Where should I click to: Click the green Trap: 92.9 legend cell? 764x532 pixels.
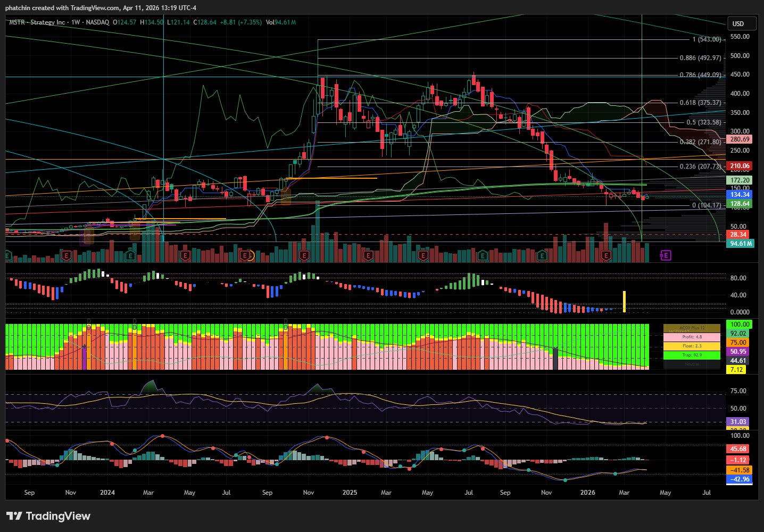point(692,355)
